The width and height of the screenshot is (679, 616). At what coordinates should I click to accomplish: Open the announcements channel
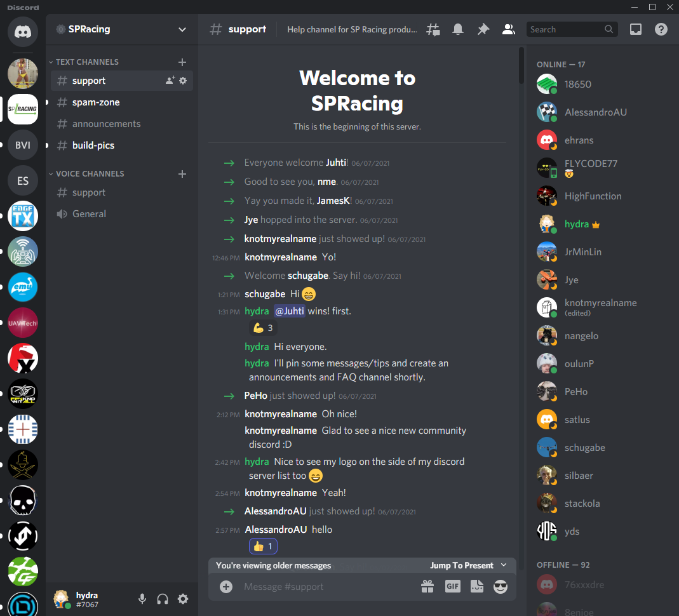click(122, 124)
